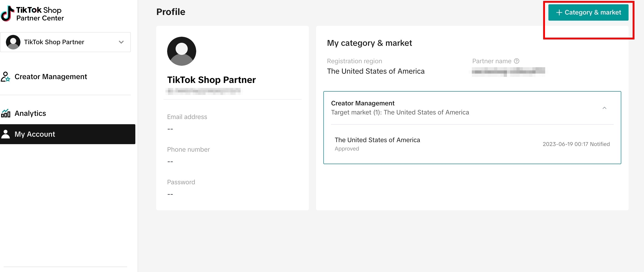
Task: Open the TikTok Shop Partner account dropdown
Action: (54, 42)
